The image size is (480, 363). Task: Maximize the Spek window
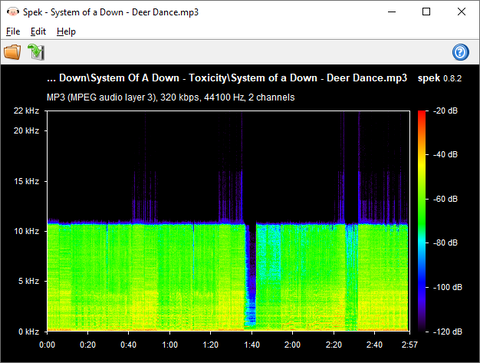pyautogui.click(x=426, y=12)
